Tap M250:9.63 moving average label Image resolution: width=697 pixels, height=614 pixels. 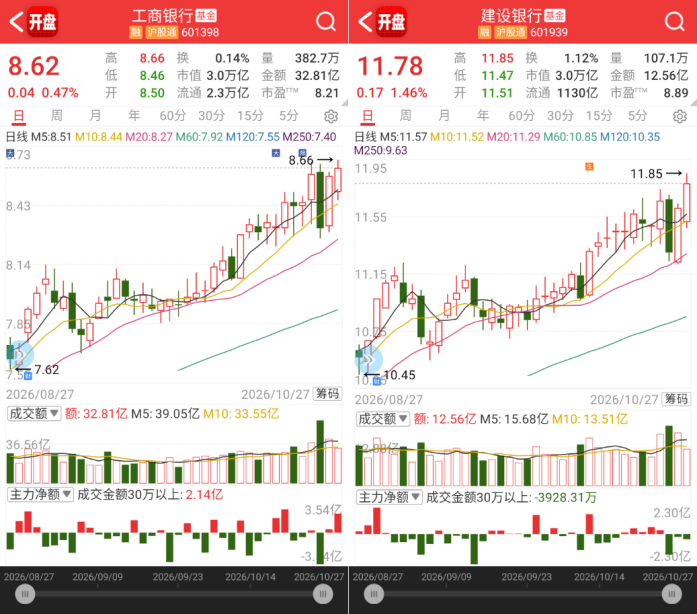point(381,150)
